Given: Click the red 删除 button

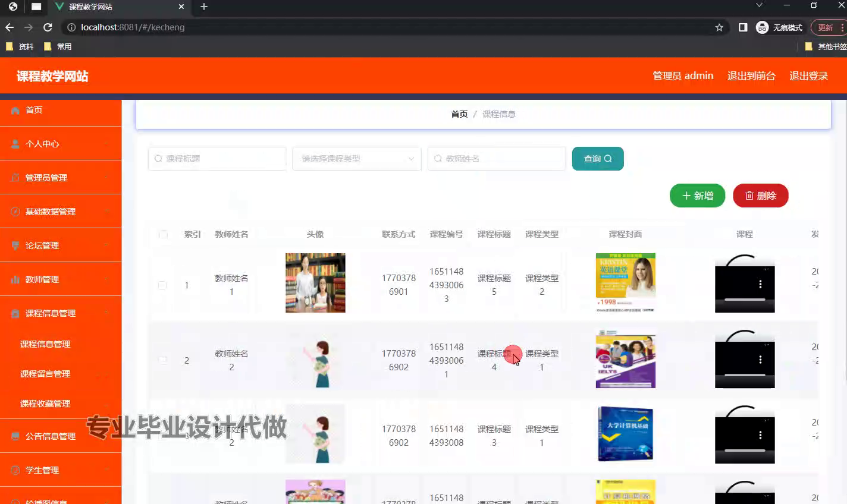Looking at the screenshot, I should (760, 196).
